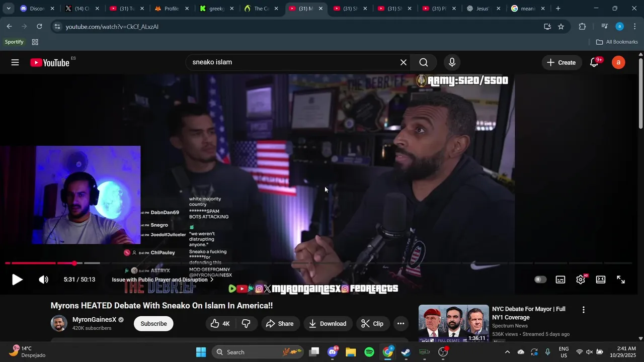Image resolution: width=644 pixels, height=362 pixels.
Task: Dislike the video
Action: 246,324
